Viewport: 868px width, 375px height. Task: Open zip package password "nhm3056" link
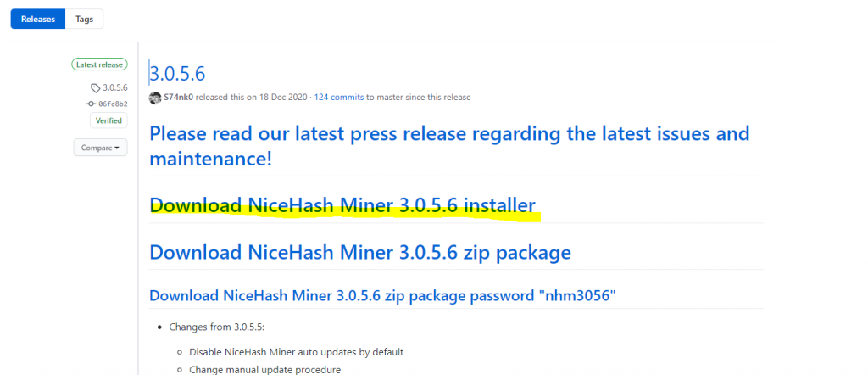coord(382,296)
